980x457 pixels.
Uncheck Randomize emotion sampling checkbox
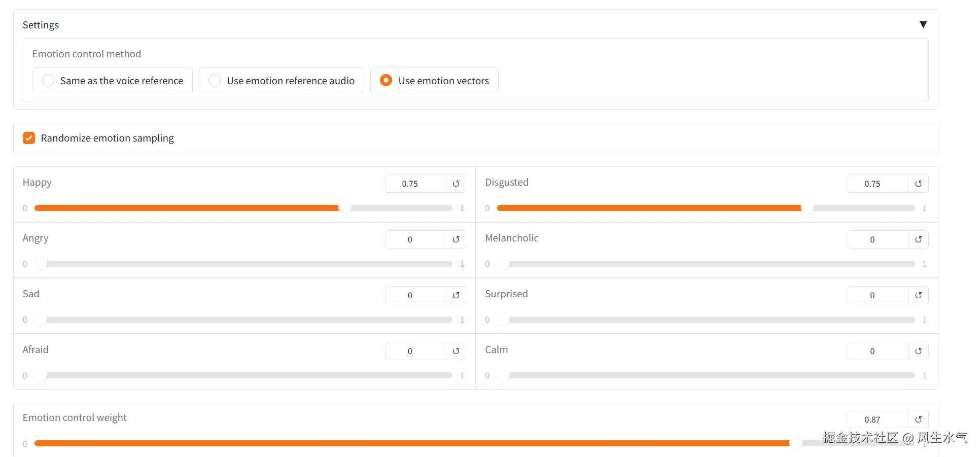pos(29,138)
